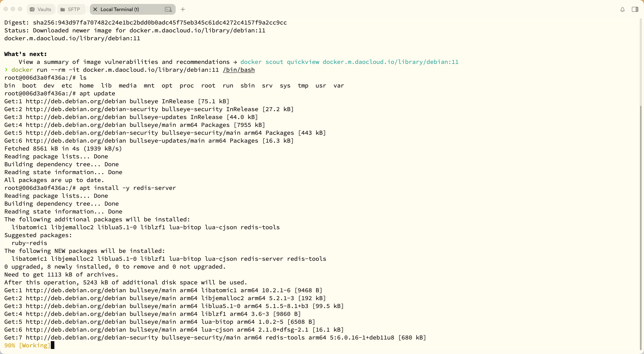Screen dimensions: 644x354
Task: Click the red window close button
Action: click(x=6, y=9)
